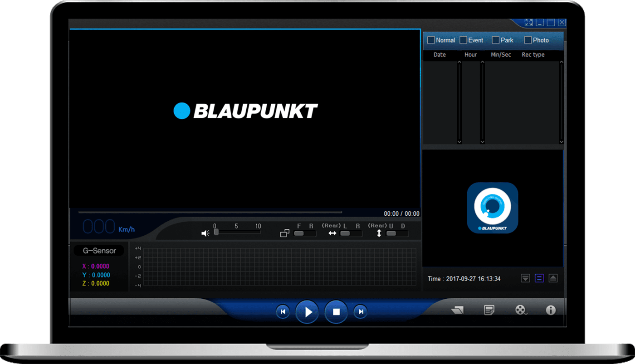The image size is (635, 364).
Task: Expand panel with the up-arrow button
Action: [553, 278]
